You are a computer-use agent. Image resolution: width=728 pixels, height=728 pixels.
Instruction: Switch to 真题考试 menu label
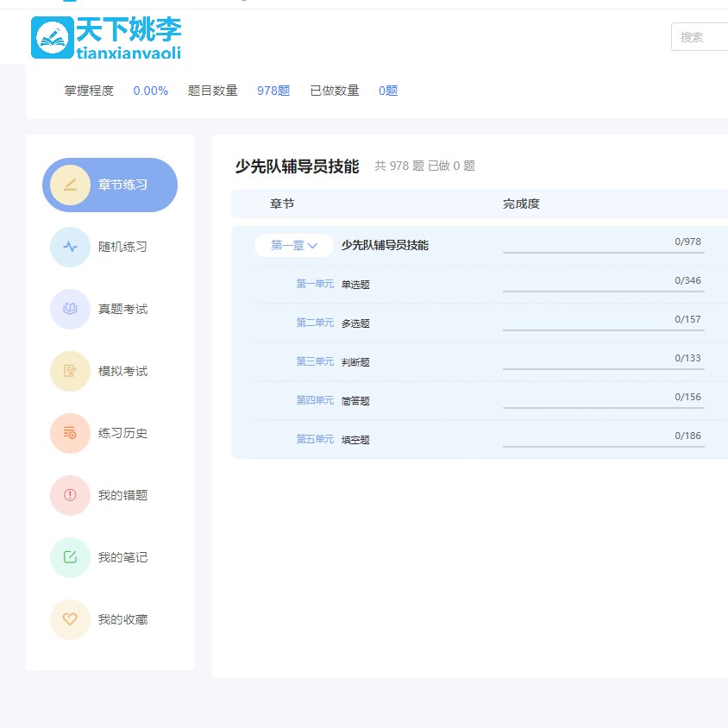pyautogui.click(x=122, y=309)
